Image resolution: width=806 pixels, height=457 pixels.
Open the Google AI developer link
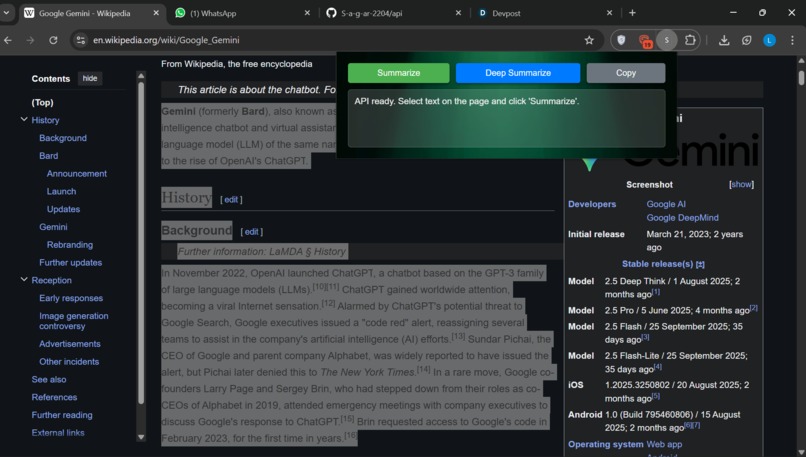[666, 204]
